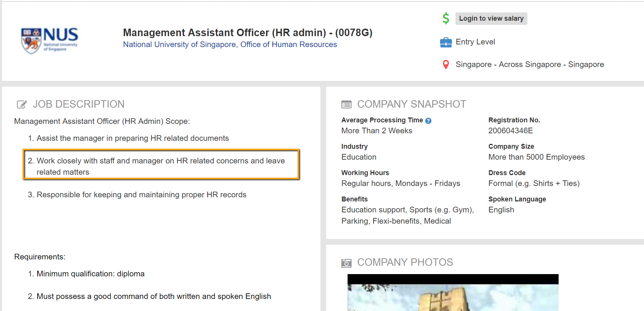Click the Registration No. label

tap(514, 120)
